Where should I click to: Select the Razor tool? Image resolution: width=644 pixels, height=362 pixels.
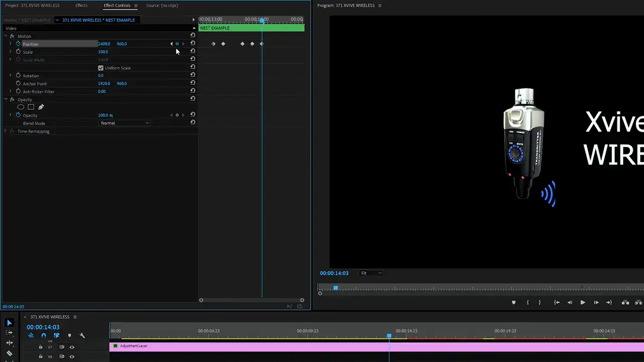coord(10,353)
